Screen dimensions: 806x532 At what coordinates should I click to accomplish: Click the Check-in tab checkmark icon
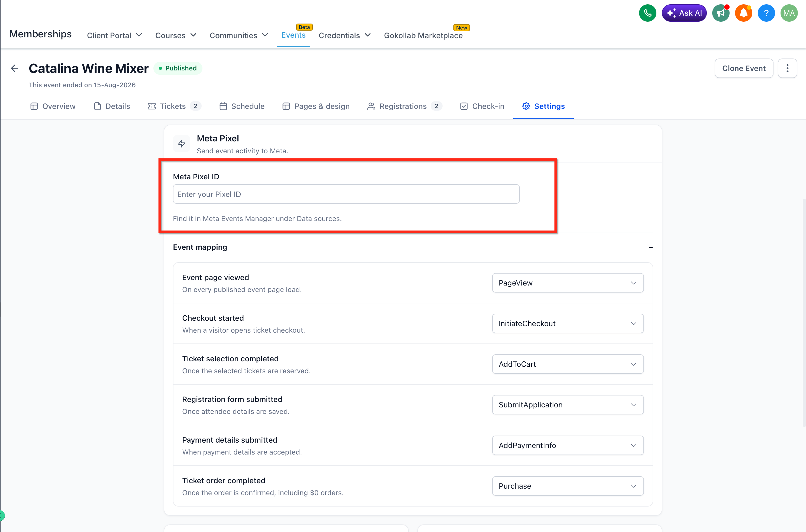pyautogui.click(x=464, y=106)
